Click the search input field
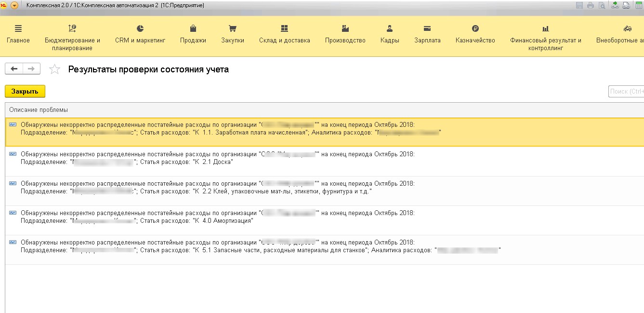644x313 pixels. click(x=626, y=92)
